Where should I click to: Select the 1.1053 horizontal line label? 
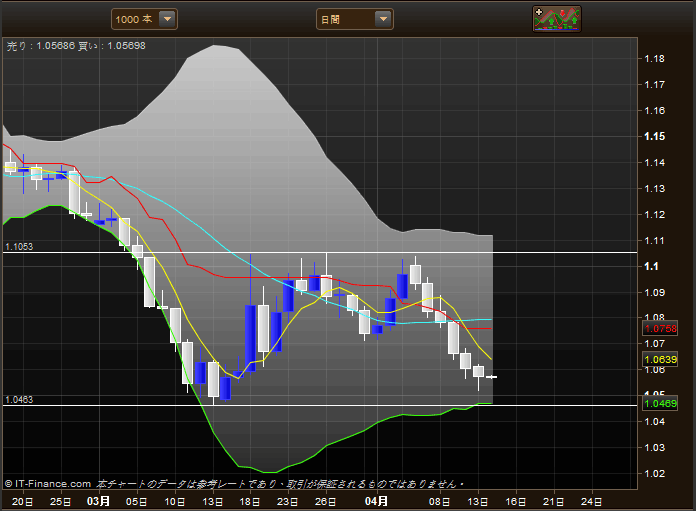pyautogui.click(x=19, y=247)
